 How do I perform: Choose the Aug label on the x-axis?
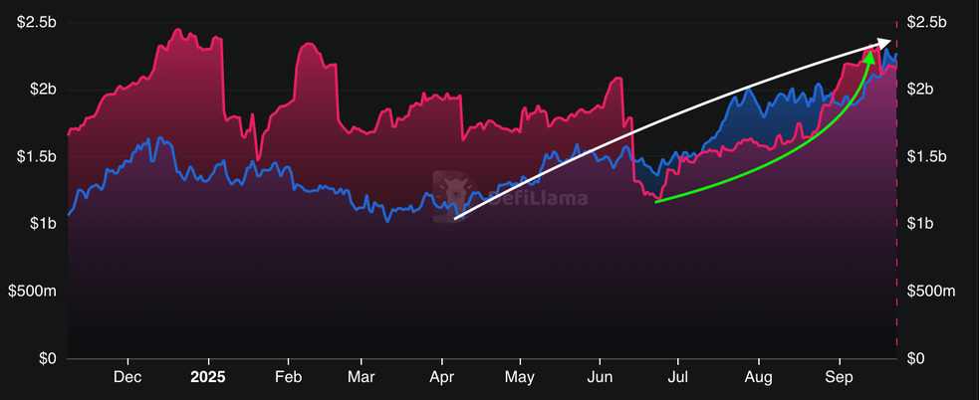pos(758,377)
